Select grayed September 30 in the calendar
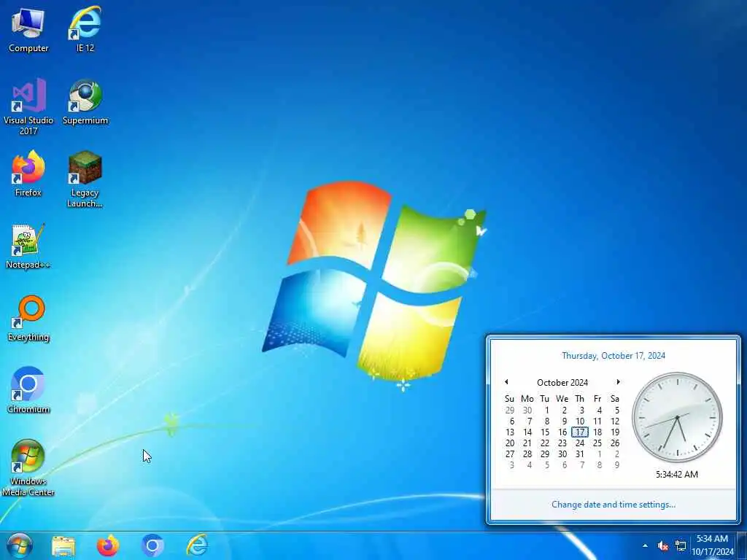This screenshot has width=747, height=560. [x=527, y=410]
